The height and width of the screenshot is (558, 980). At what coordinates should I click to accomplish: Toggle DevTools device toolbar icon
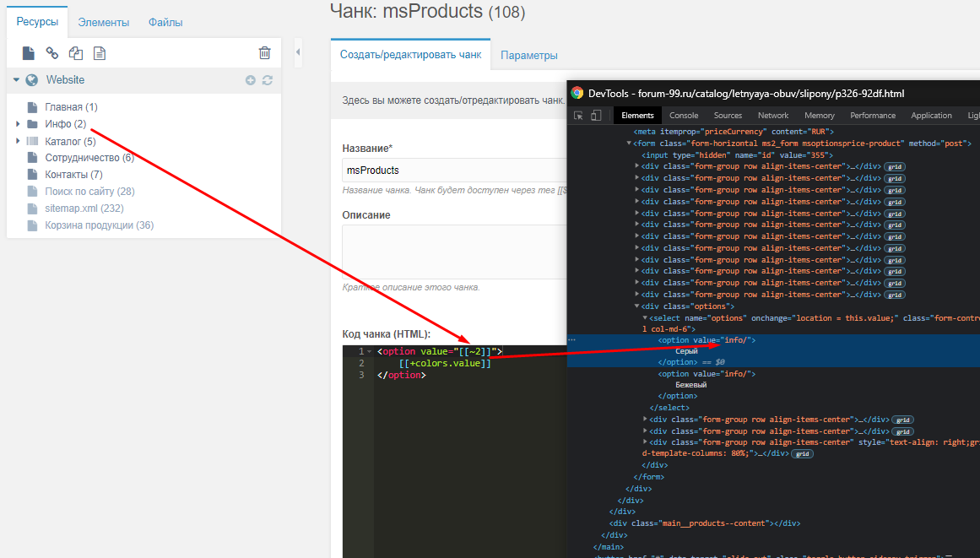596,116
